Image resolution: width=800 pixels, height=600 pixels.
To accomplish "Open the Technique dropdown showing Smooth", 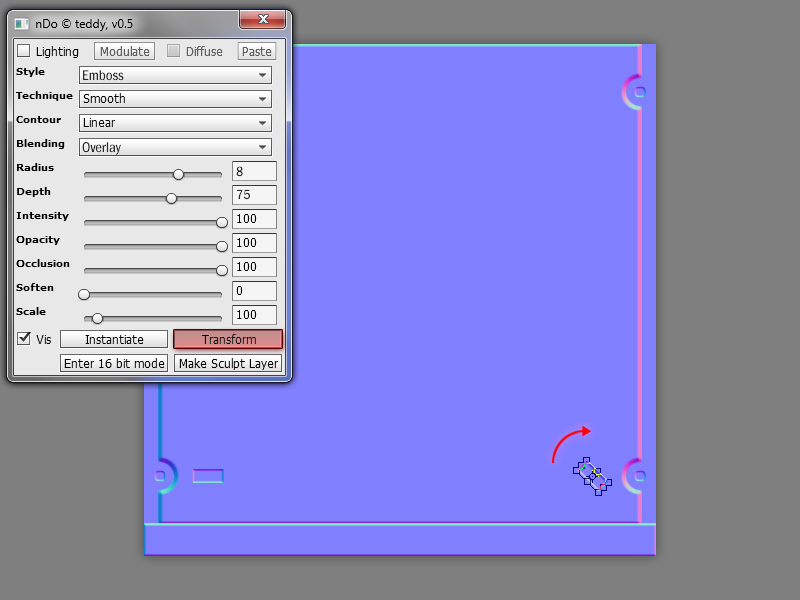I will tap(175, 99).
